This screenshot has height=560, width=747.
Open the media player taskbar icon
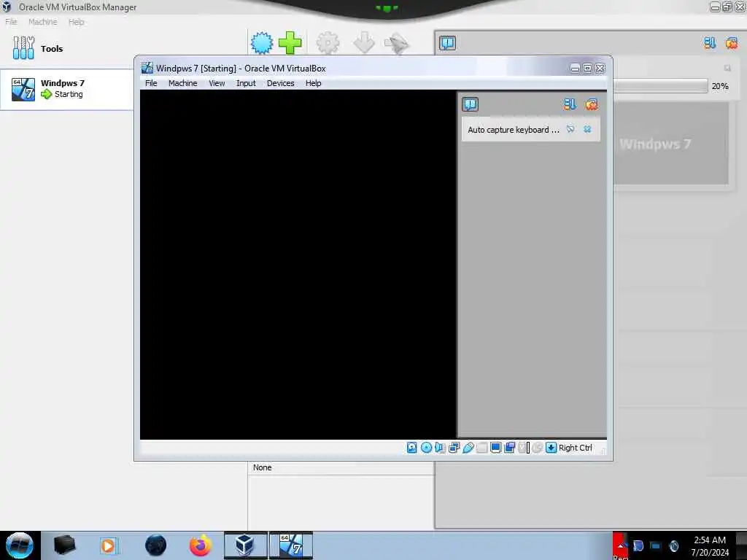coord(108,545)
